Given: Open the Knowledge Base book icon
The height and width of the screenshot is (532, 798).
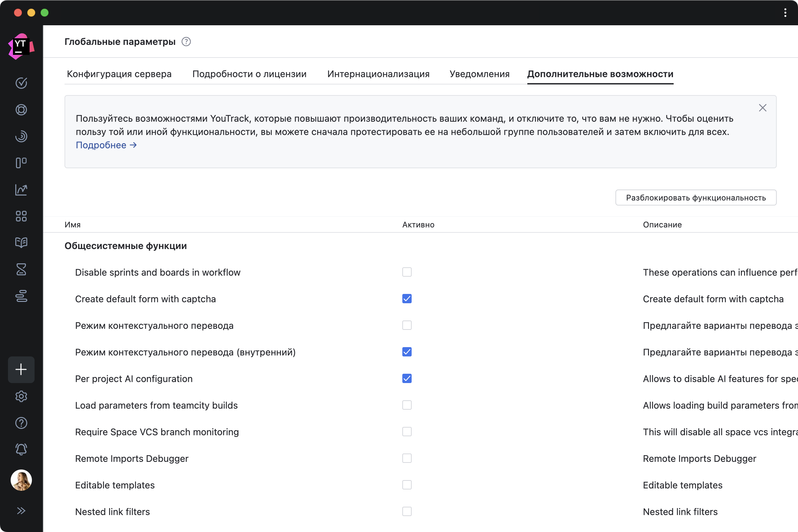Looking at the screenshot, I should 21,243.
